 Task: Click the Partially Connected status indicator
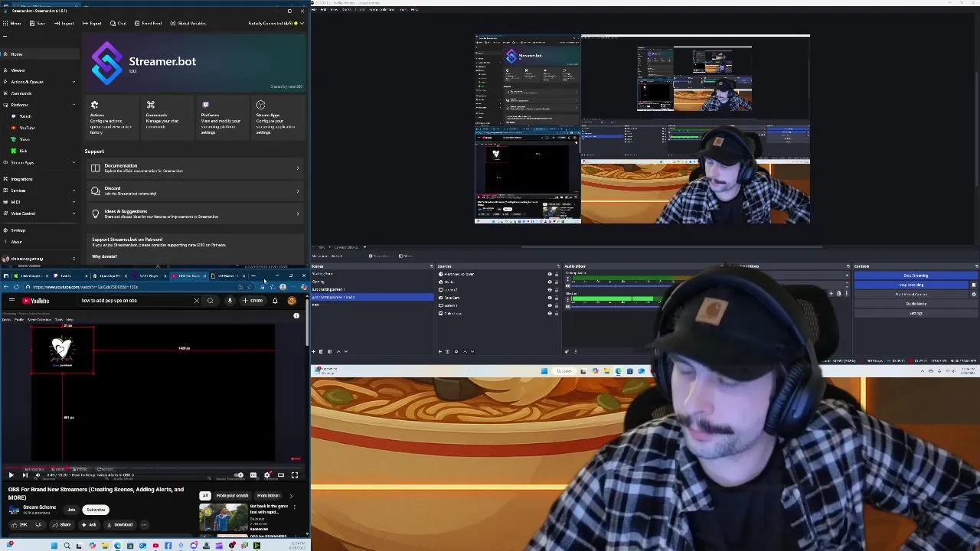click(274, 23)
